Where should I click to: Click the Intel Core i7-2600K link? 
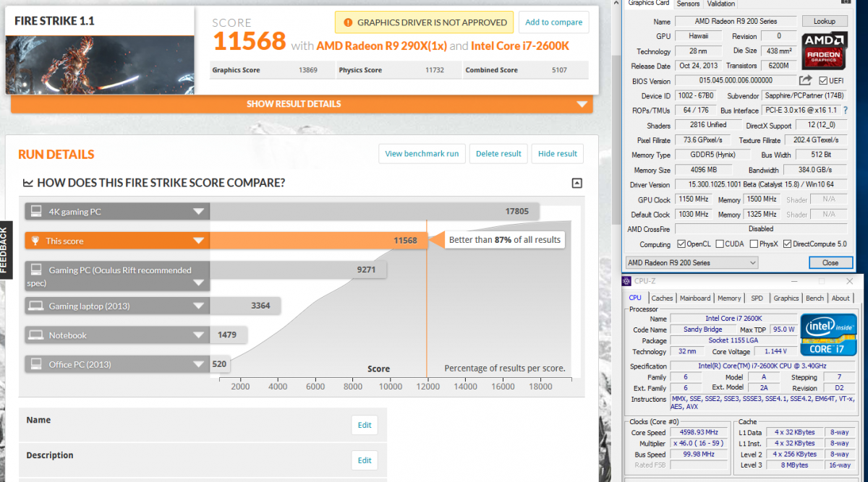[x=520, y=46]
